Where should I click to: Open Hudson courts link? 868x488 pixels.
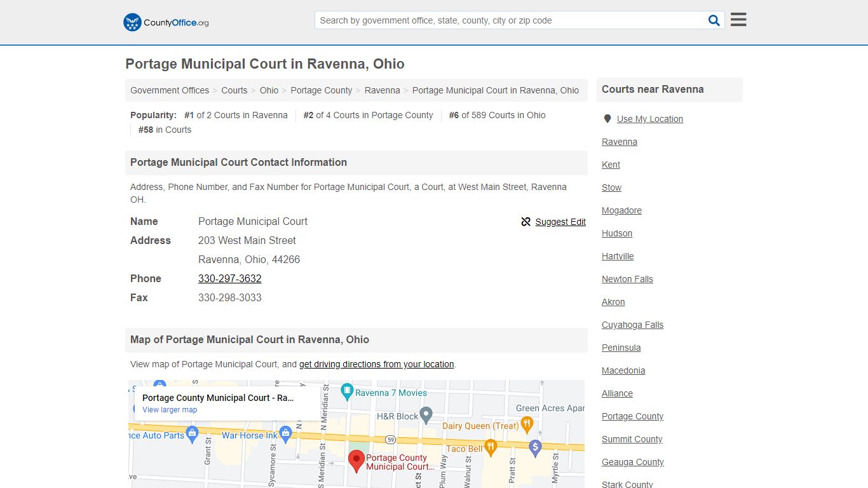point(617,233)
